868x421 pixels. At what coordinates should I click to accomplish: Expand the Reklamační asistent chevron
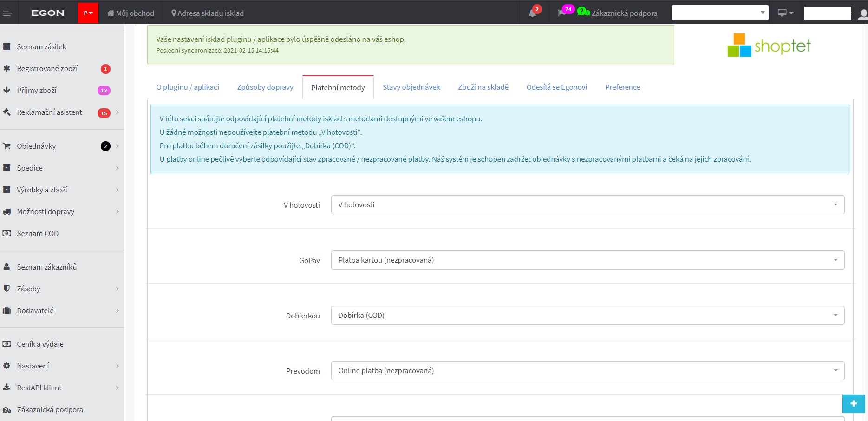coord(117,112)
